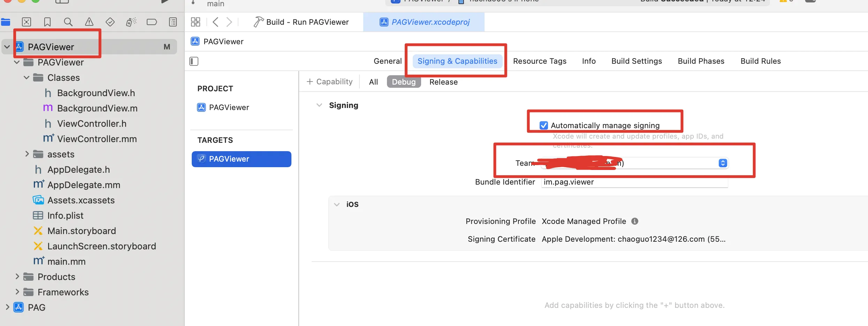The height and width of the screenshot is (326, 868).
Task: Collapse the iOS signing subsection
Action: point(337,204)
